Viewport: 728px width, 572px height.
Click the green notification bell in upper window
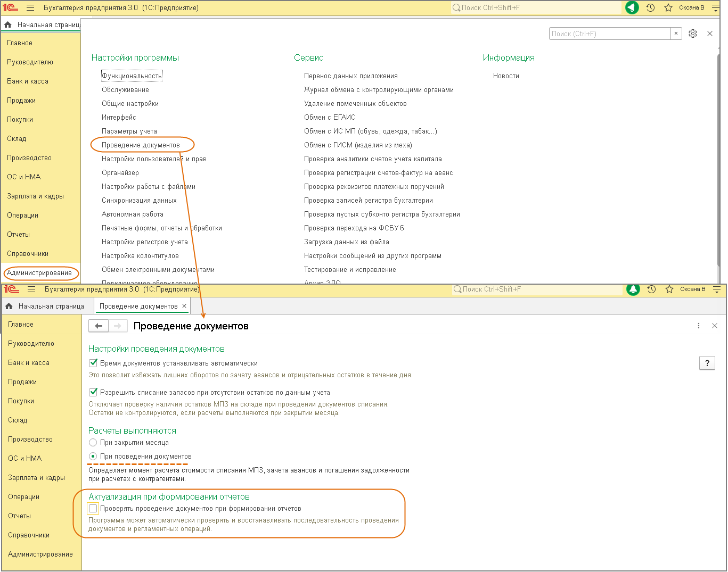(x=632, y=8)
